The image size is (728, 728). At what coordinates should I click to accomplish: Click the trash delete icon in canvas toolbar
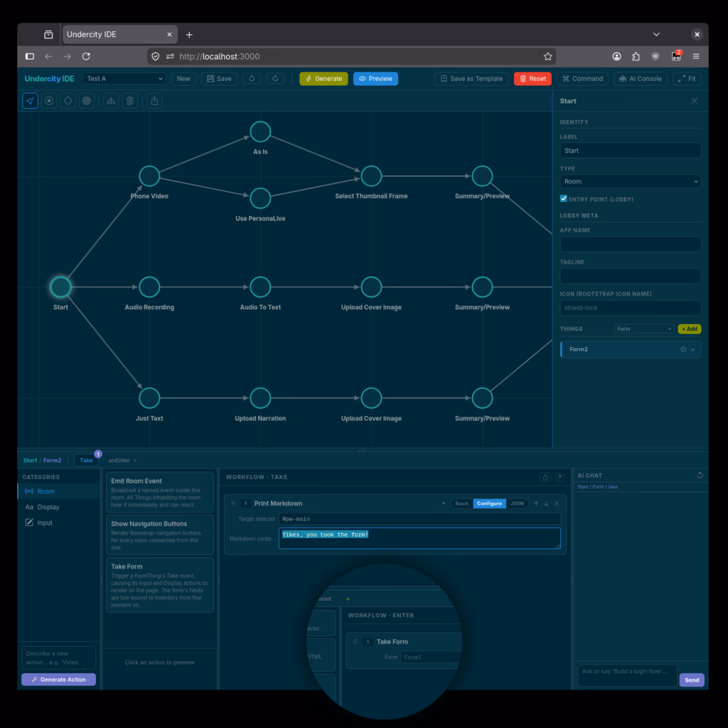130,100
